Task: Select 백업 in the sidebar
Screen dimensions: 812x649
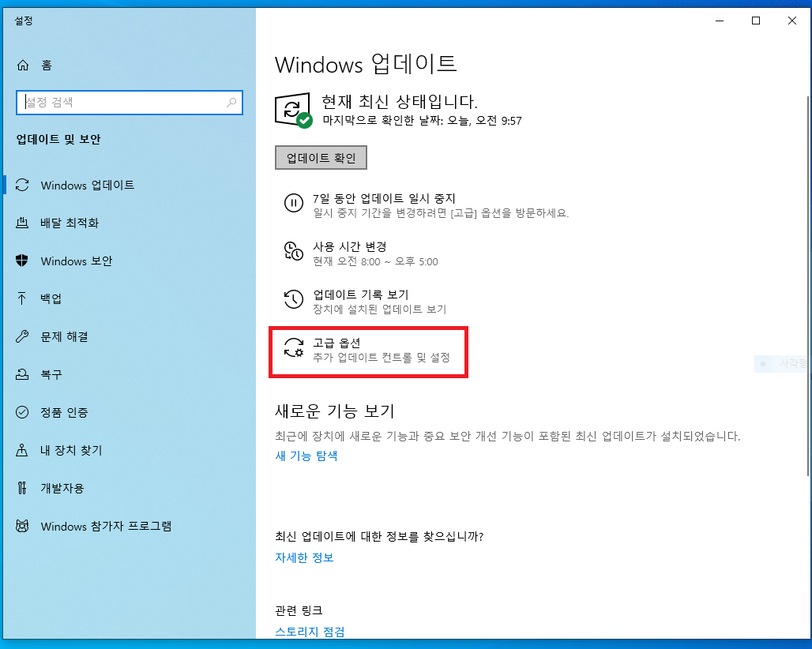Action: 51,298
